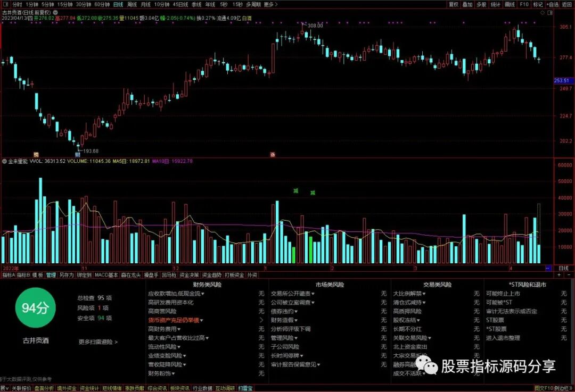Switch to 分时 chart period
Viewport: 575px width, 392px height.
coord(17,4)
